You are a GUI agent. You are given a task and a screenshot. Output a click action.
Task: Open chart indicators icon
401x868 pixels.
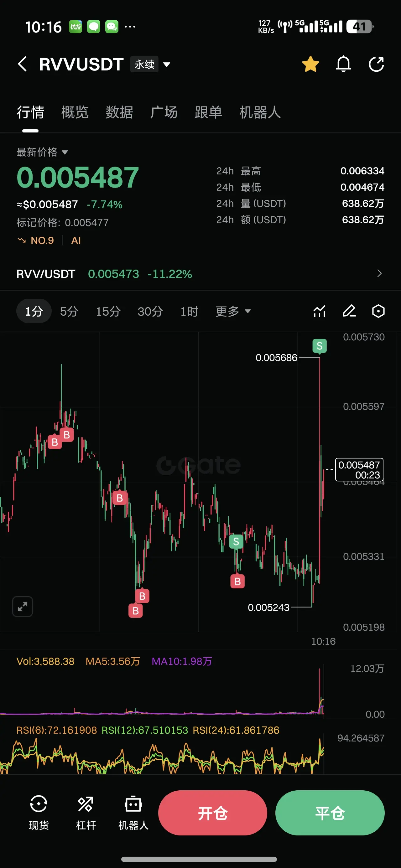click(x=319, y=311)
